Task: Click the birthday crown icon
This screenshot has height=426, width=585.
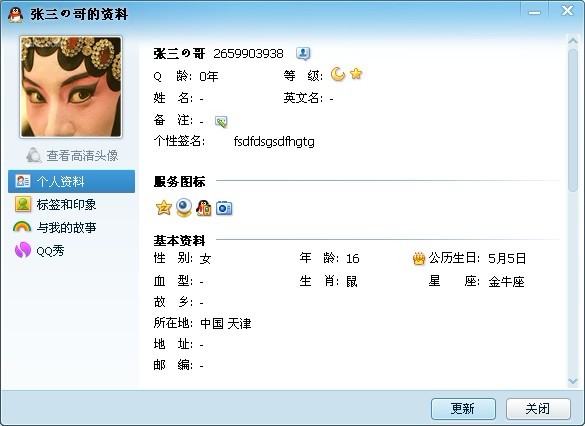Action: pyautogui.click(x=419, y=259)
